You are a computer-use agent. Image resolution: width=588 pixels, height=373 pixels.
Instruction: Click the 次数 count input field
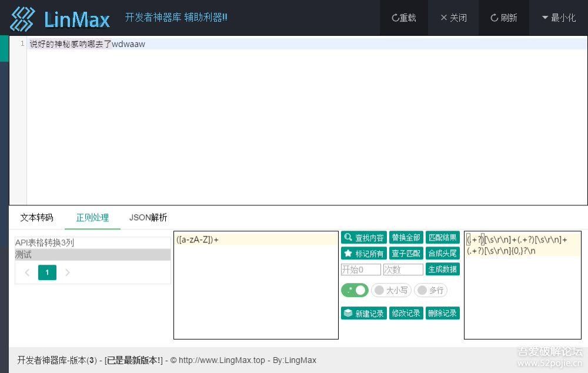(403, 269)
